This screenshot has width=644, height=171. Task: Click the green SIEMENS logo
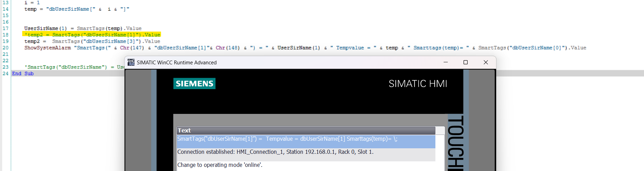194,84
